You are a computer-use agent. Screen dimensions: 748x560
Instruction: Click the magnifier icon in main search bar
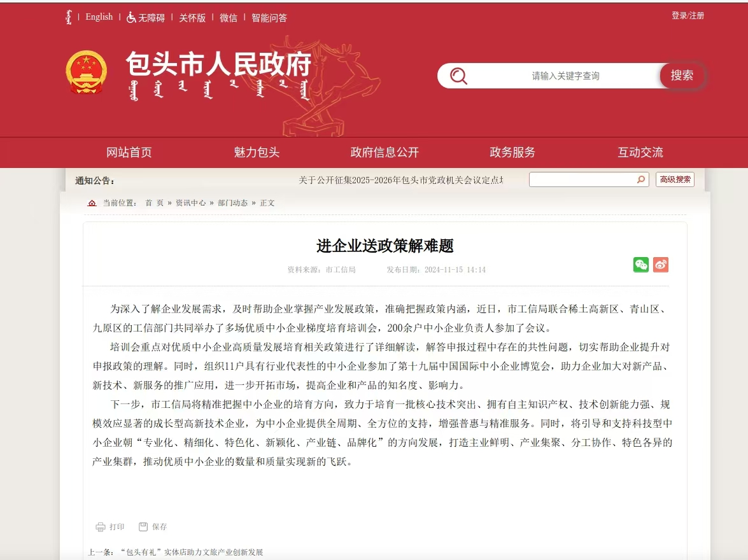458,76
